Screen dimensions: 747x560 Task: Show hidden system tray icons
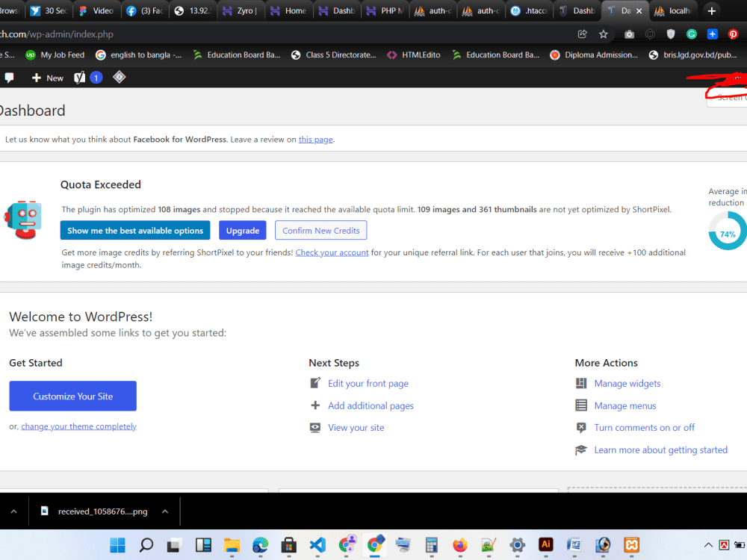click(708, 545)
